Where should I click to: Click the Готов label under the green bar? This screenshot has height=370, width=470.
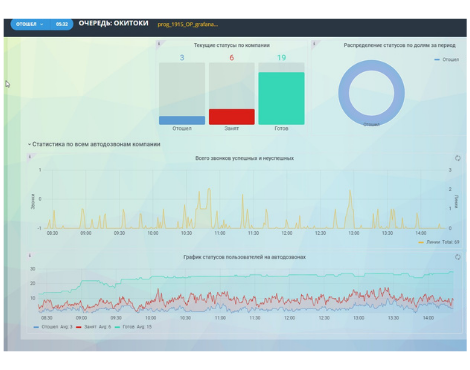[281, 128]
